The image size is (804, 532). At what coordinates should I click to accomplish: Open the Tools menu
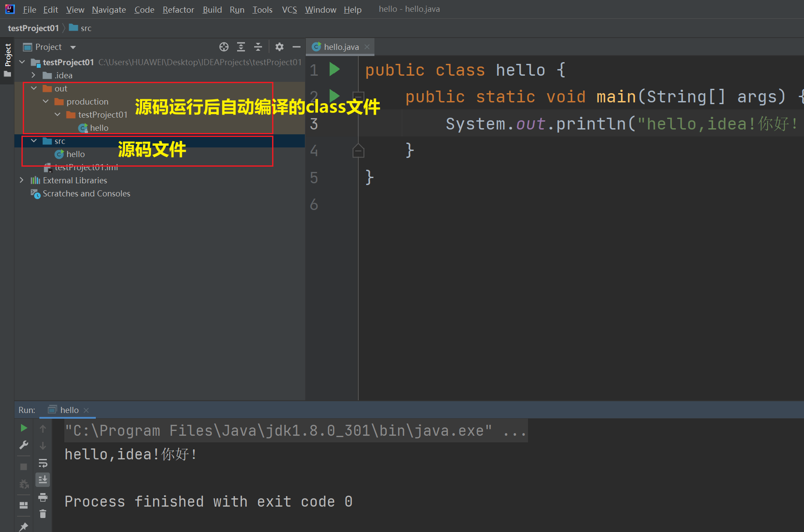pyautogui.click(x=262, y=10)
